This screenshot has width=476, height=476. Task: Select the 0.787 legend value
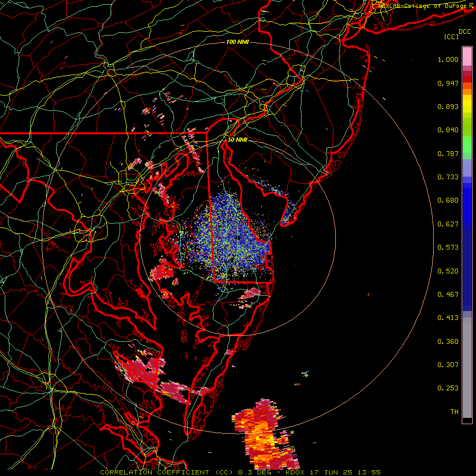pos(448,153)
